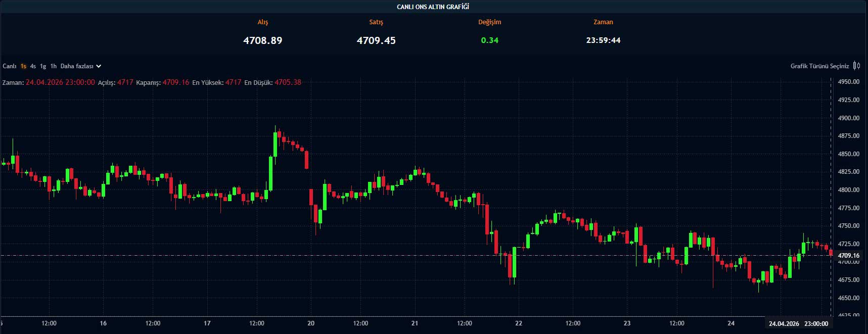Click the 4800.00 price axis label
Screen dimensions: 868x334
point(848,190)
